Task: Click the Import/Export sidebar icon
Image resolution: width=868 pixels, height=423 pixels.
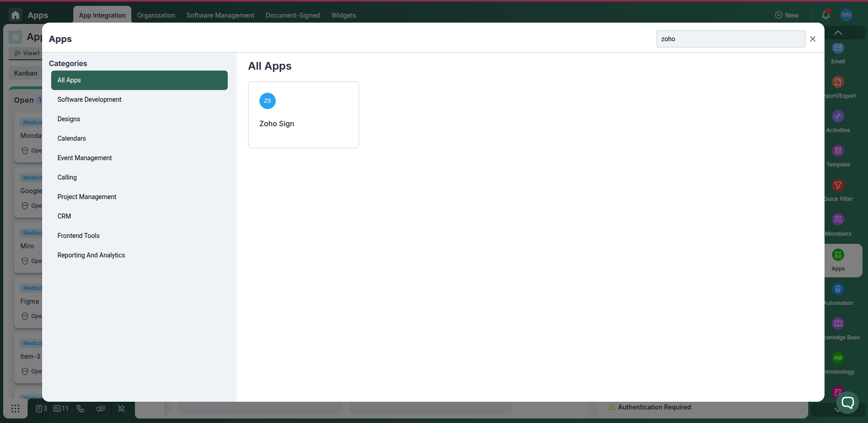Action: 838,86
